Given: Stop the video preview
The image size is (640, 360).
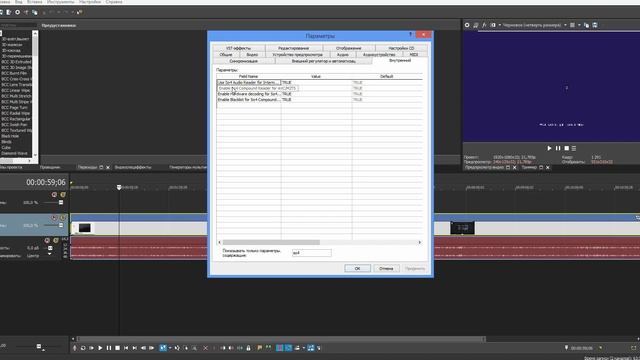Looking at the screenshot, I should point(567,148).
